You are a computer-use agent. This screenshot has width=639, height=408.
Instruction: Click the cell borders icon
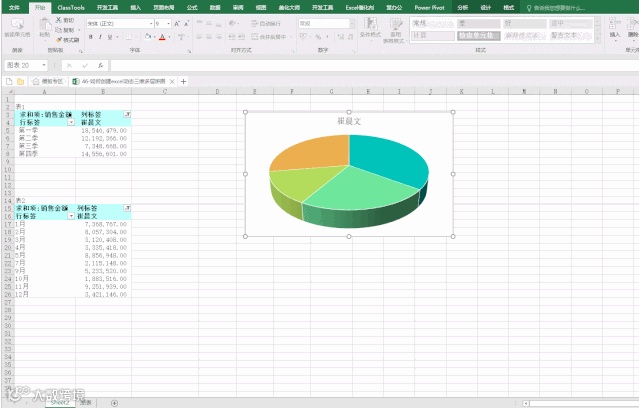click(x=129, y=37)
